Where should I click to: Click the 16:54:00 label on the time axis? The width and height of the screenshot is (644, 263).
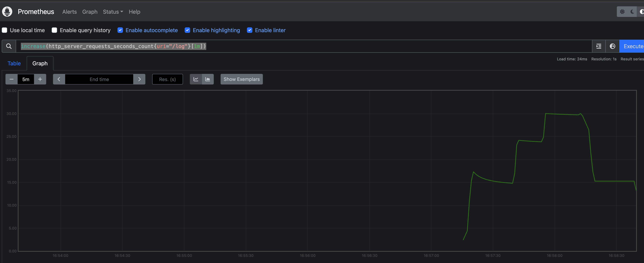pyautogui.click(x=60, y=255)
